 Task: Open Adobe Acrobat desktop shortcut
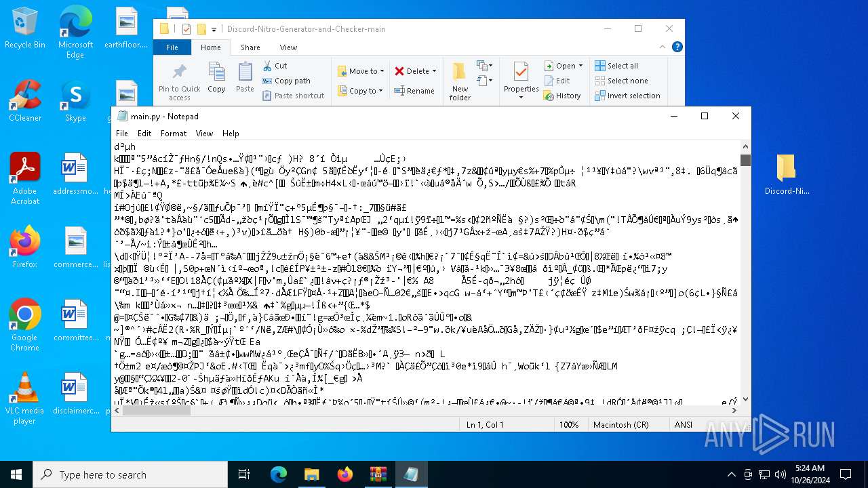pyautogui.click(x=24, y=179)
